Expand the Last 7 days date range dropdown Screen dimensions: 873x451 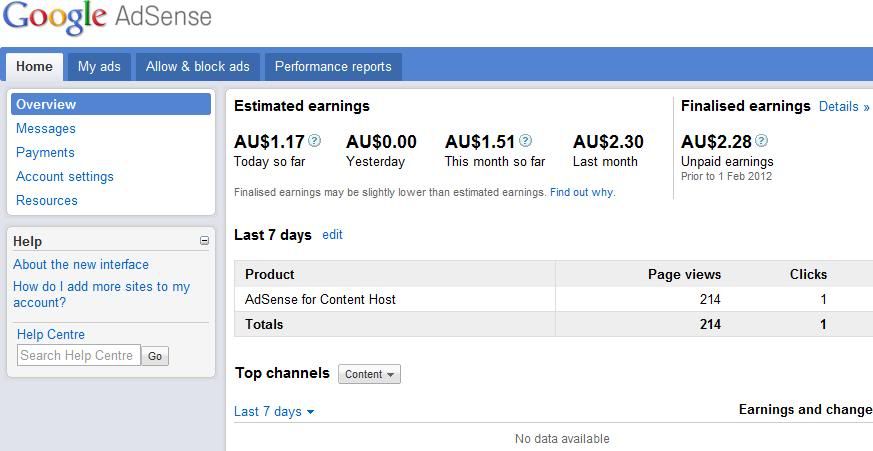click(274, 411)
